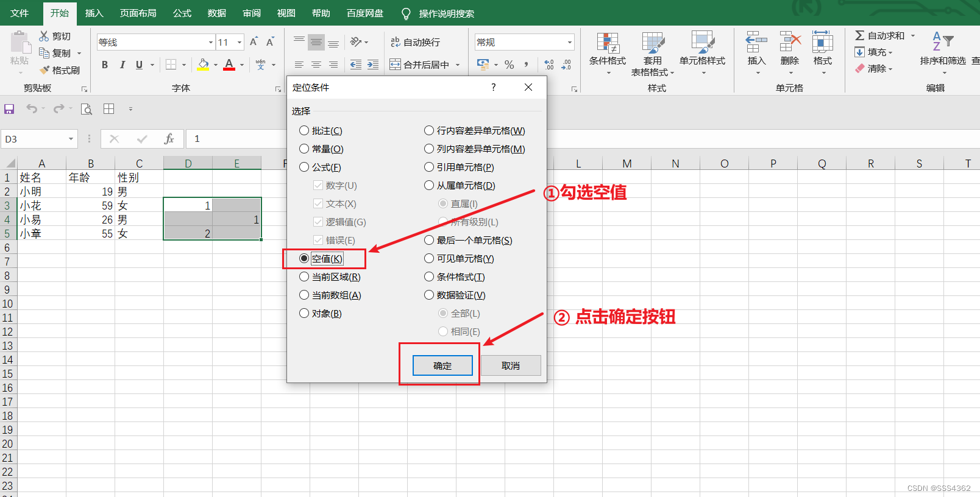This screenshot has width=980, height=497.
Task: Click the 操作说明搜索 search box
Action: pos(447,13)
